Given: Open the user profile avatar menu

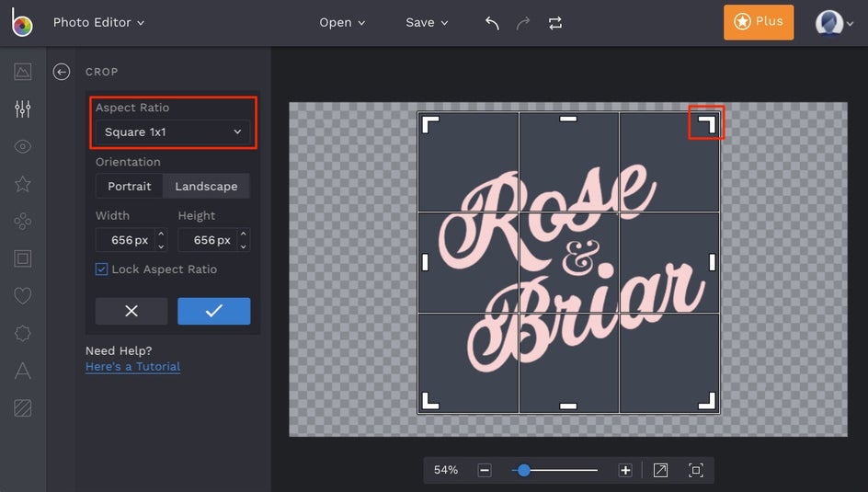Looking at the screenshot, I should point(829,23).
